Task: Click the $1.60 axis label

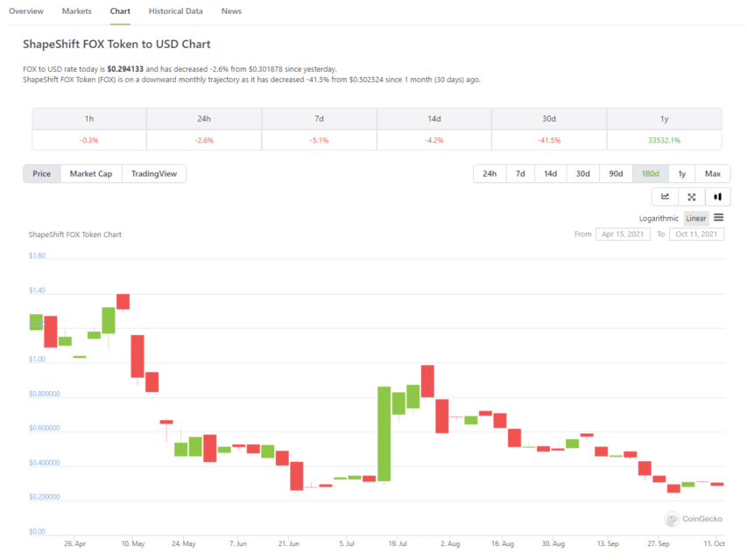Action: pos(37,255)
